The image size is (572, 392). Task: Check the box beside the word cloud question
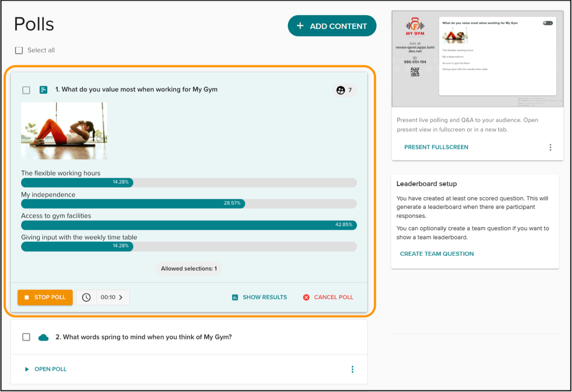[26, 337]
